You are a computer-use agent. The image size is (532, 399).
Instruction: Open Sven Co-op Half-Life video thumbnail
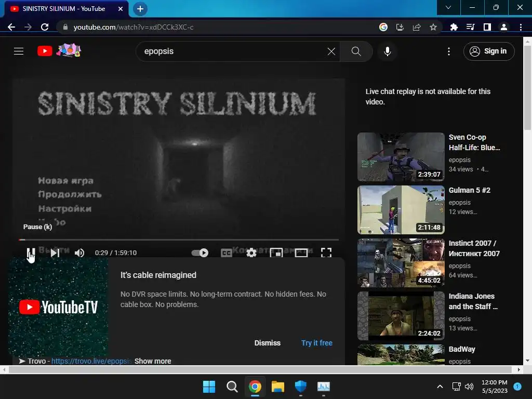(401, 157)
